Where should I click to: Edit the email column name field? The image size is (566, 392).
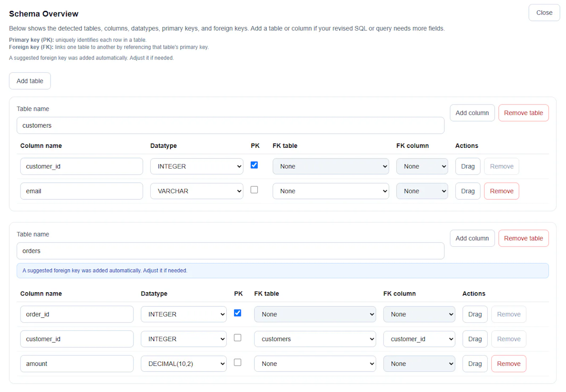click(x=81, y=191)
